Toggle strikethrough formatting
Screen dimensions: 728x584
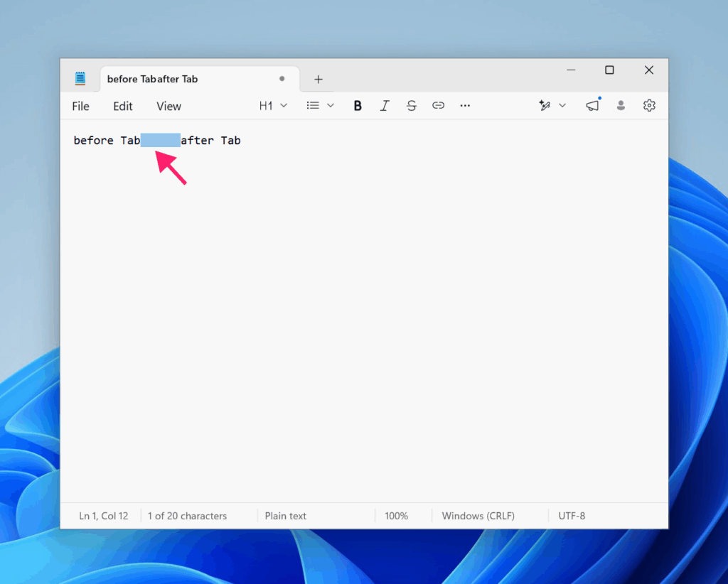point(412,106)
